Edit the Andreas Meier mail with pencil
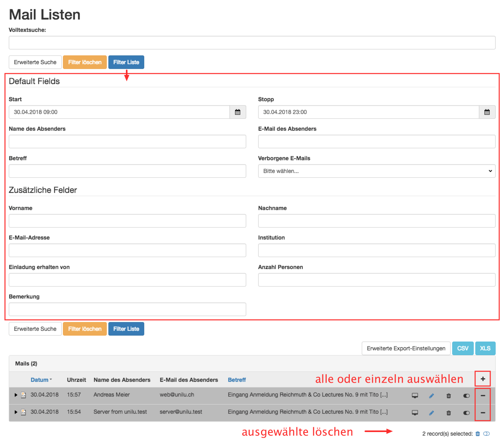Image resolution: width=504 pixels, height=446 pixels. pyautogui.click(x=431, y=396)
